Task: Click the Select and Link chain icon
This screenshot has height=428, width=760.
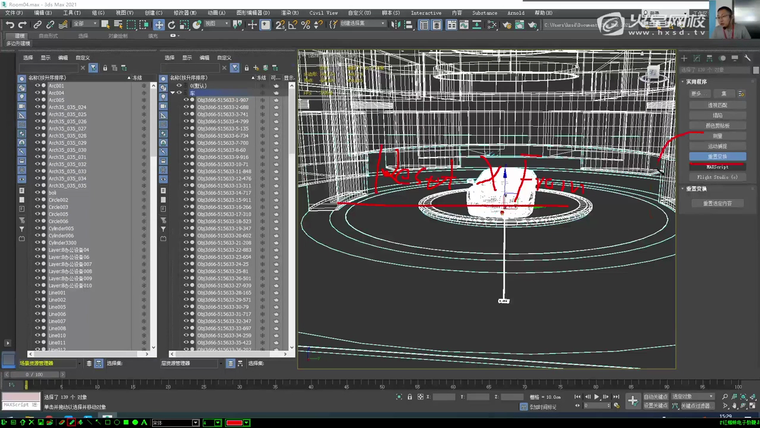Action: (x=37, y=23)
